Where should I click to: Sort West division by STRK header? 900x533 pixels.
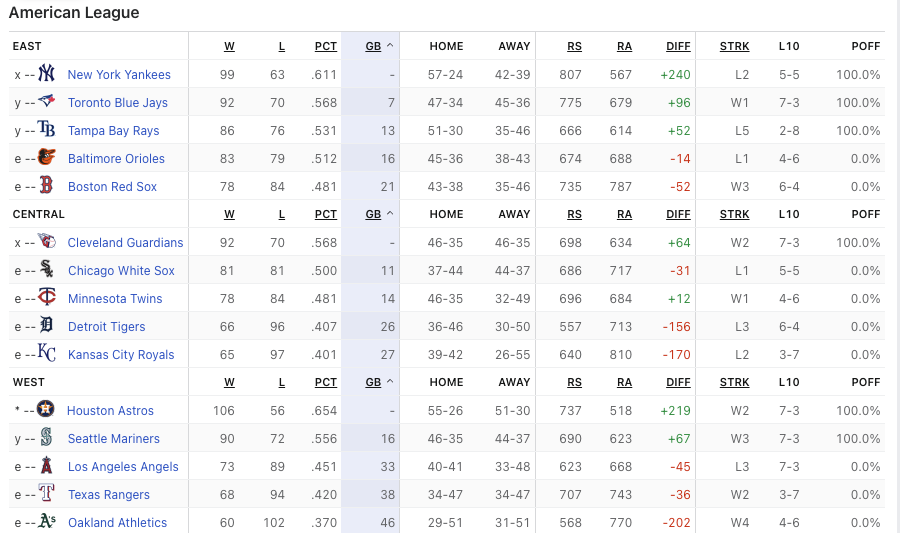coord(734,382)
